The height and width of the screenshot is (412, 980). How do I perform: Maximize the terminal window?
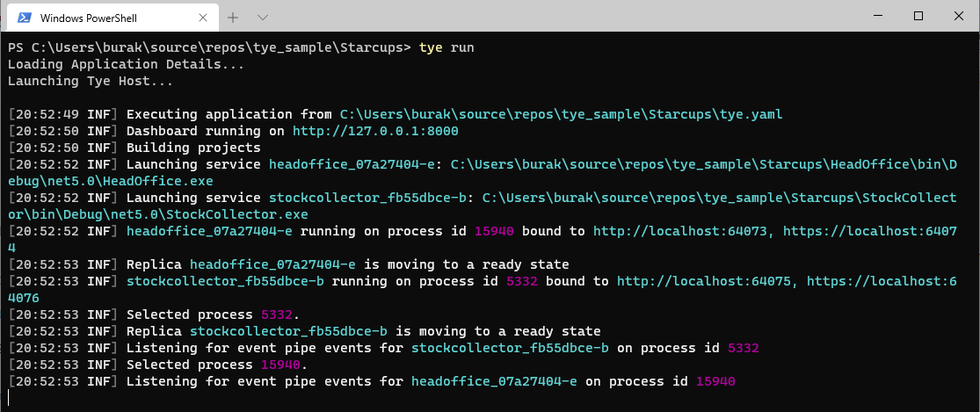click(918, 16)
